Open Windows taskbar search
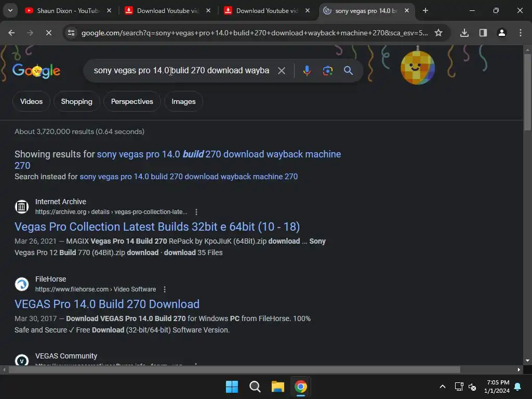532x399 pixels. click(x=255, y=387)
